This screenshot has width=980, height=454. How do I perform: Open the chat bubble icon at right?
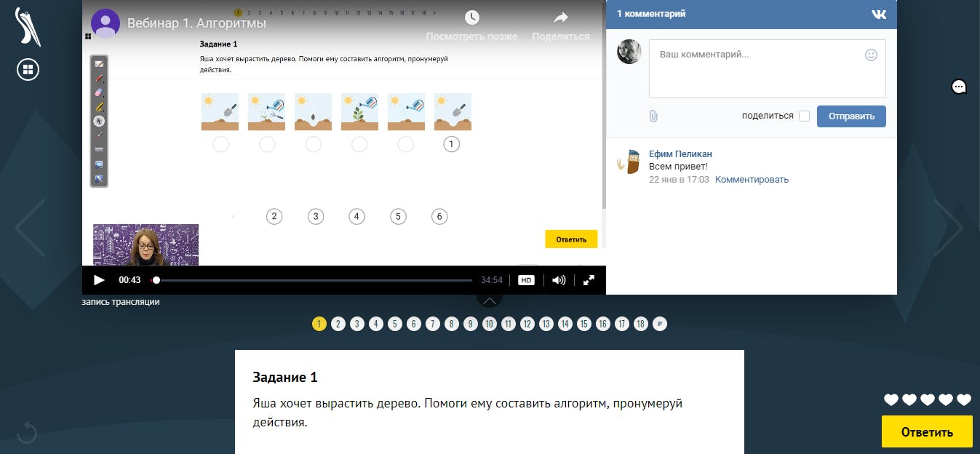pos(959,87)
